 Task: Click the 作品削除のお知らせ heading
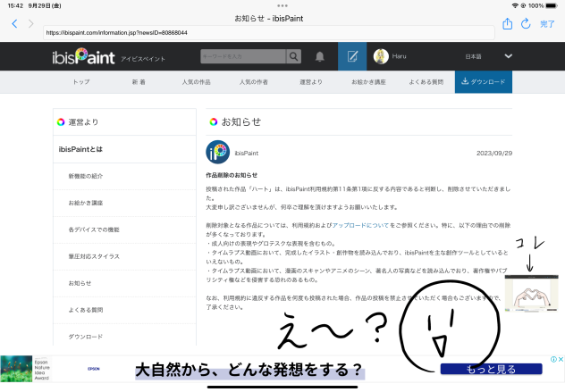(232, 175)
